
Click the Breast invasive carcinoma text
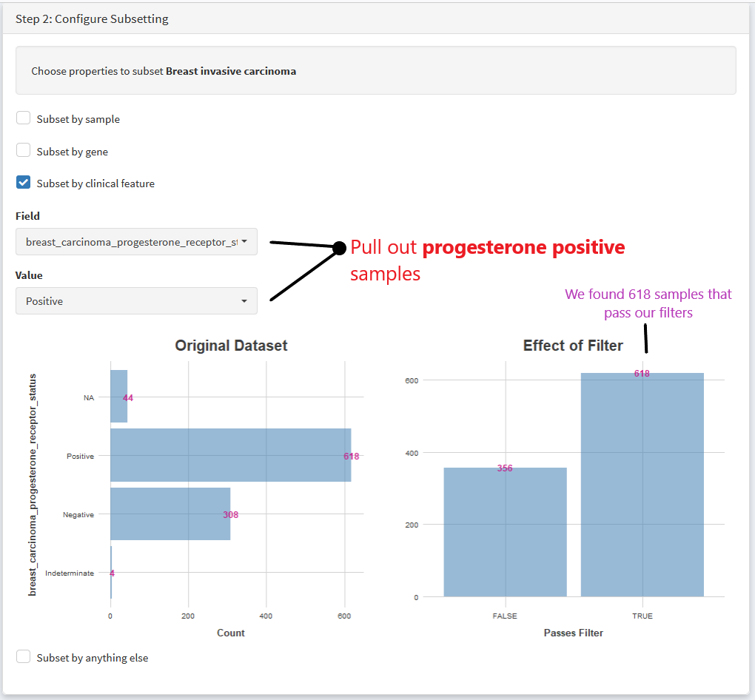pyautogui.click(x=231, y=71)
